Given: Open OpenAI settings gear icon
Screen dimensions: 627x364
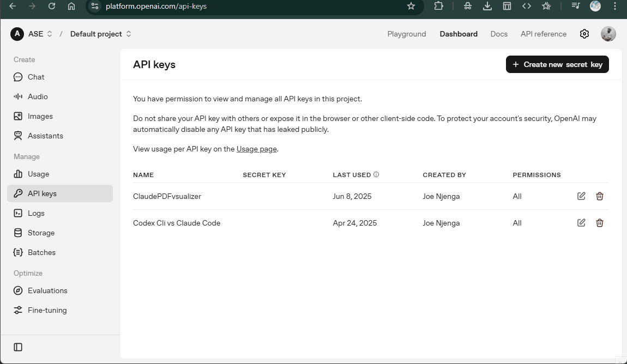Looking at the screenshot, I should point(584,34).
